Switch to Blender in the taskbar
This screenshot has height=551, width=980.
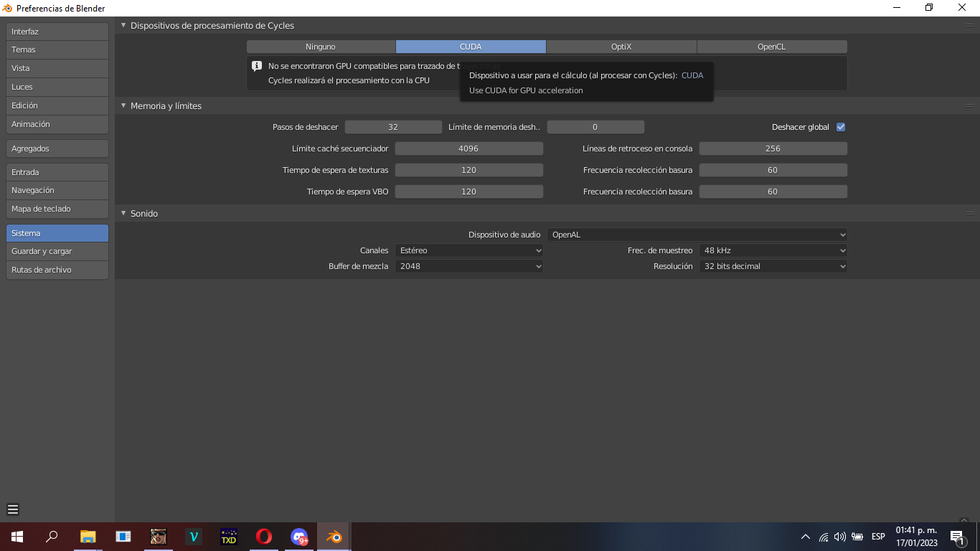(x=334, y=537)
